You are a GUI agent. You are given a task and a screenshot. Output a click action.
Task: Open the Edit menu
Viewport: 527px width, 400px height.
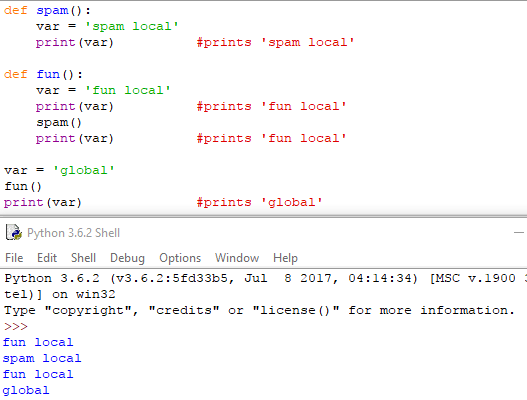click(47, 258)
